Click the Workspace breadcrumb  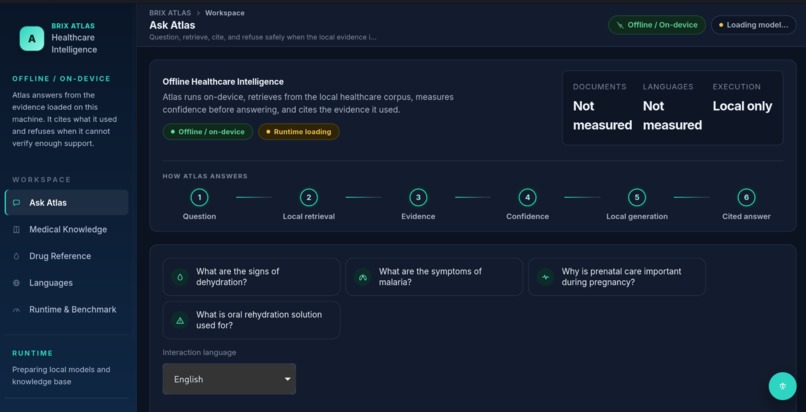(x=225, y=13)
